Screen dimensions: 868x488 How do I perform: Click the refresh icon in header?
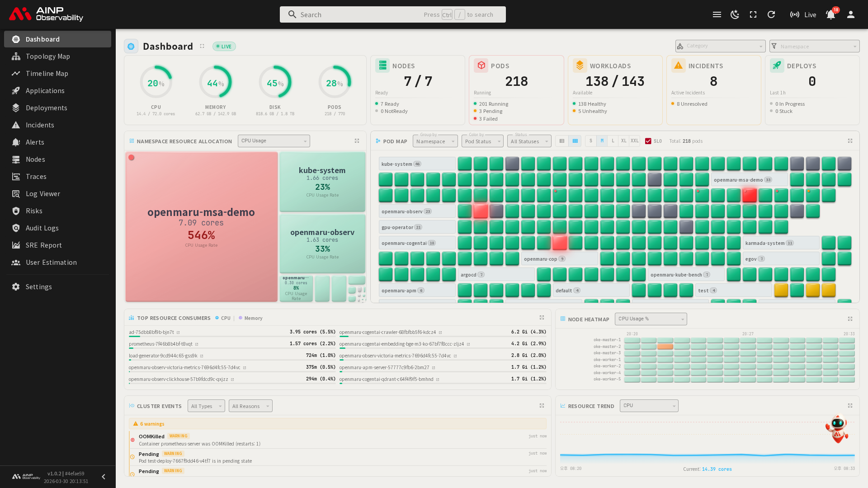click(771, 14)
